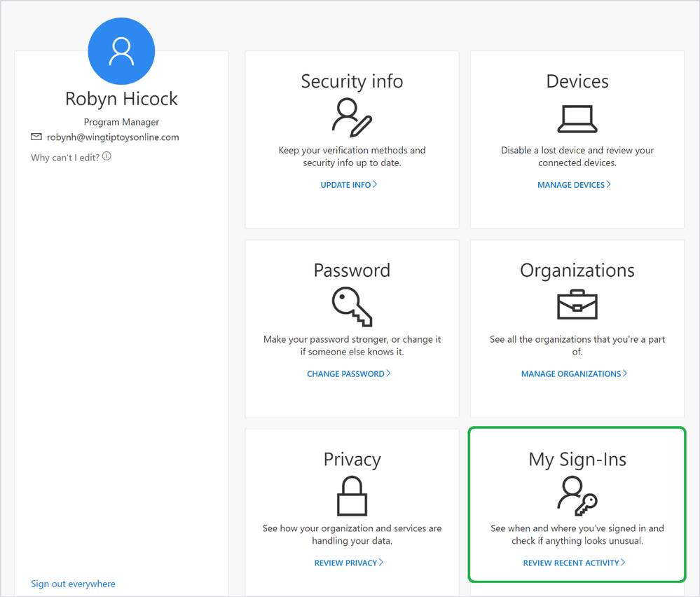Click CHANGE PASSWORD to update your password
The image size is (700, 597).
(x=345, y=373)
